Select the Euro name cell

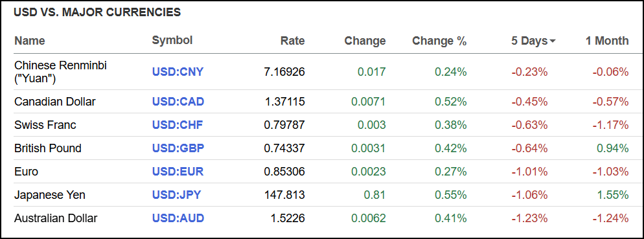click(27, 171)
